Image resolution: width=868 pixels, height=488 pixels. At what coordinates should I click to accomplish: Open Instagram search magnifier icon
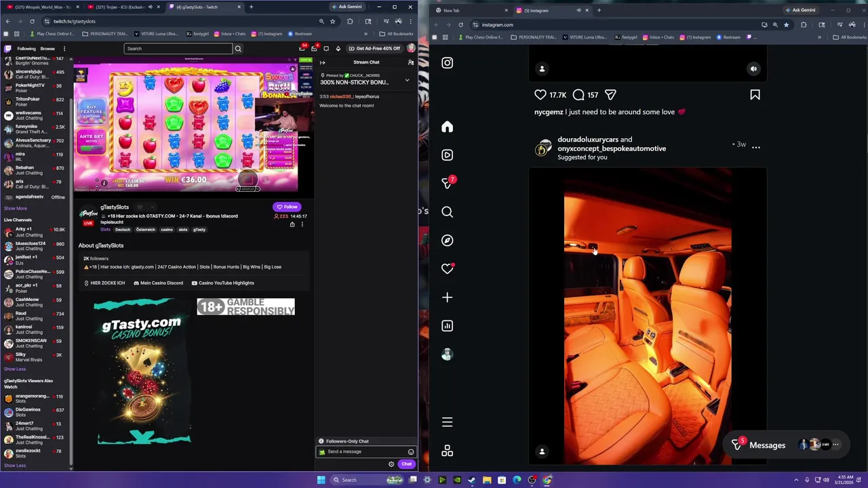pyautogui.click(x=447, y=212)
